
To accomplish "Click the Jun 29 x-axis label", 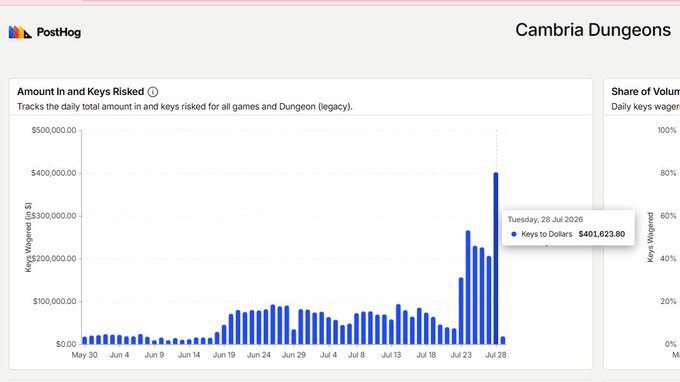I will 294,355.
